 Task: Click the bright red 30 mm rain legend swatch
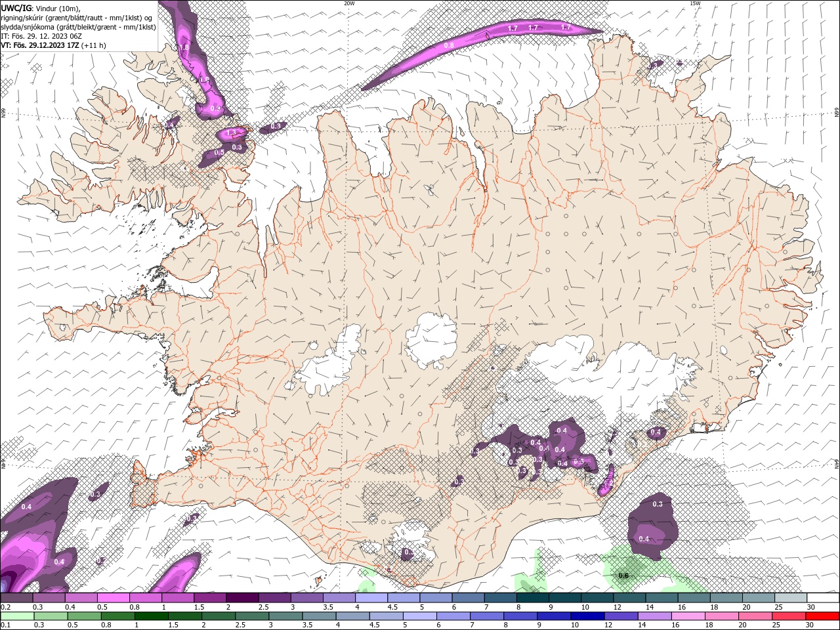coord(822,616)
